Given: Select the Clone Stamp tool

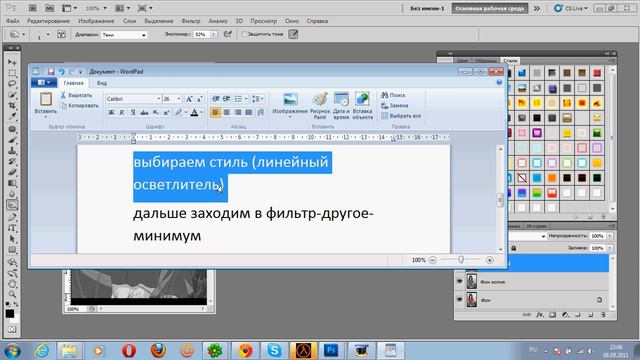Looking at the screenshot, I should (12, 151).
